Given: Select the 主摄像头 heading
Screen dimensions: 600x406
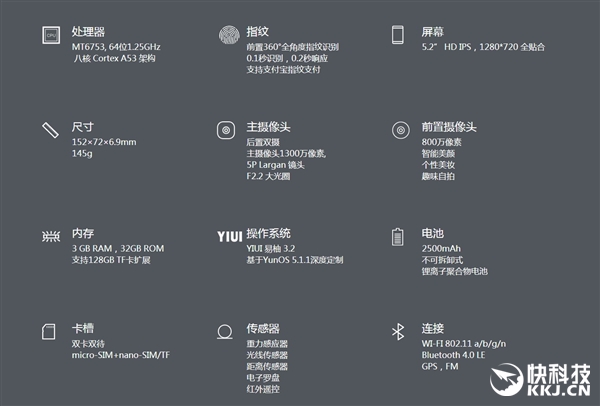Looking at the screenshot, I should 268,127.
